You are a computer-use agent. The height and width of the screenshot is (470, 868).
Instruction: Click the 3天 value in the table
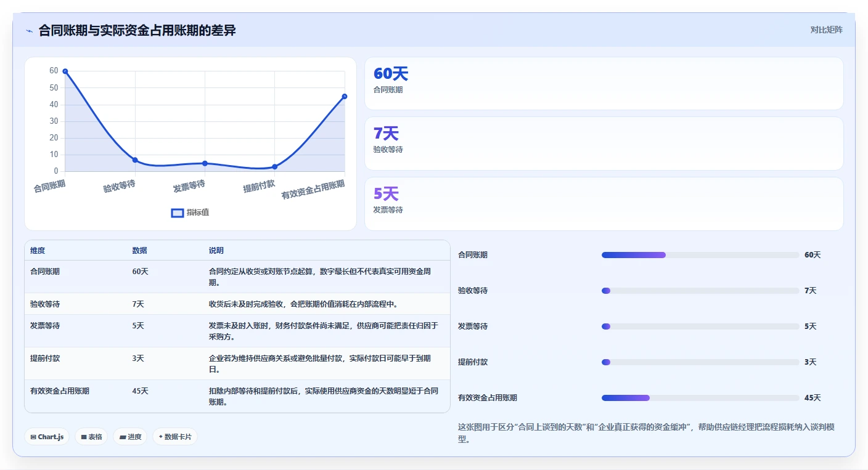pyautogui.click(x=138, y=358)
